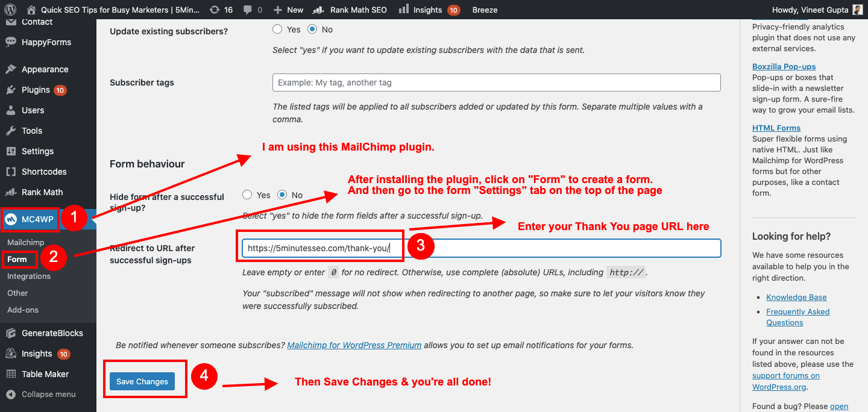
Task: Click the HappyForms speech bubble icon
Action: click(10, 42)
